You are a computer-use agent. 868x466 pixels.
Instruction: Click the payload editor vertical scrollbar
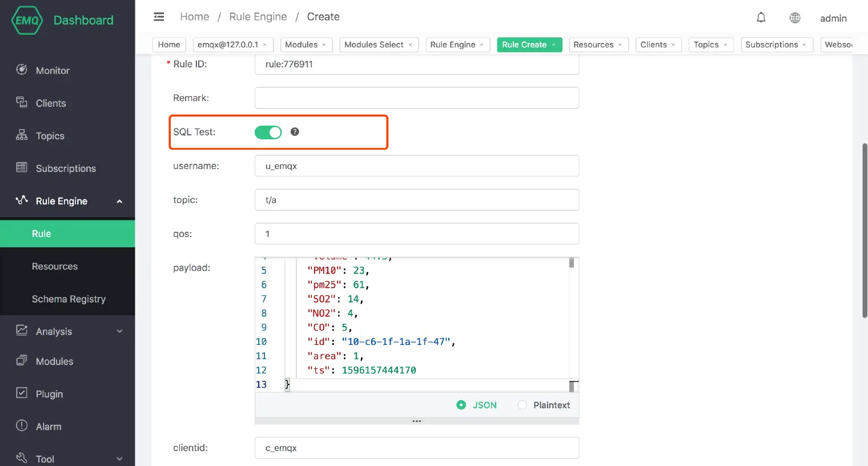(572, 263)
